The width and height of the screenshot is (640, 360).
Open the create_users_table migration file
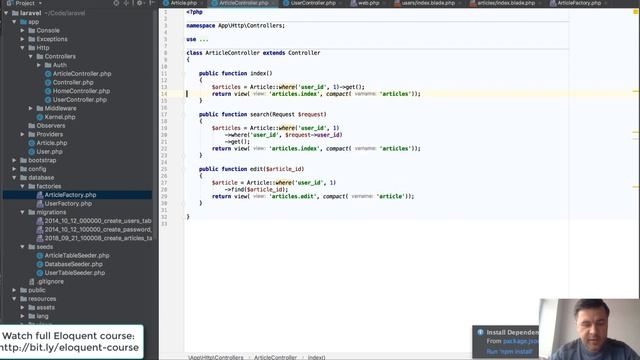pyautogui.click(x=98, y=221)
